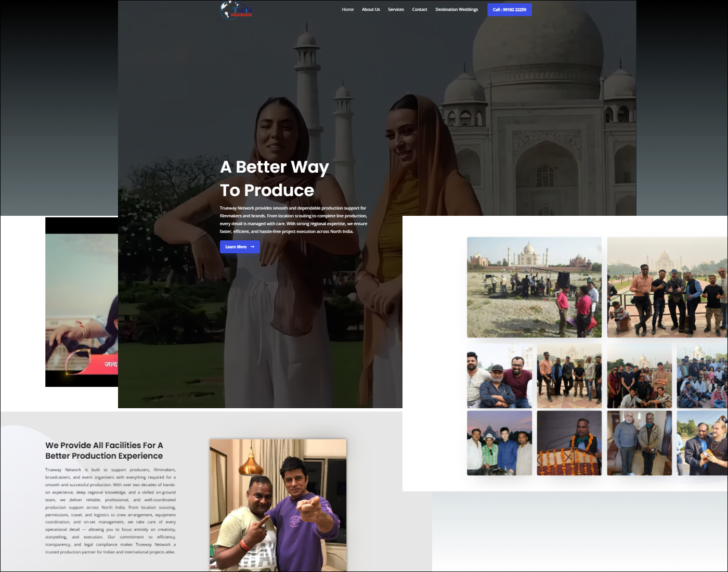728x572 pixels.
Task: Open the film crew shoot photo
Action: pos(534,287)
